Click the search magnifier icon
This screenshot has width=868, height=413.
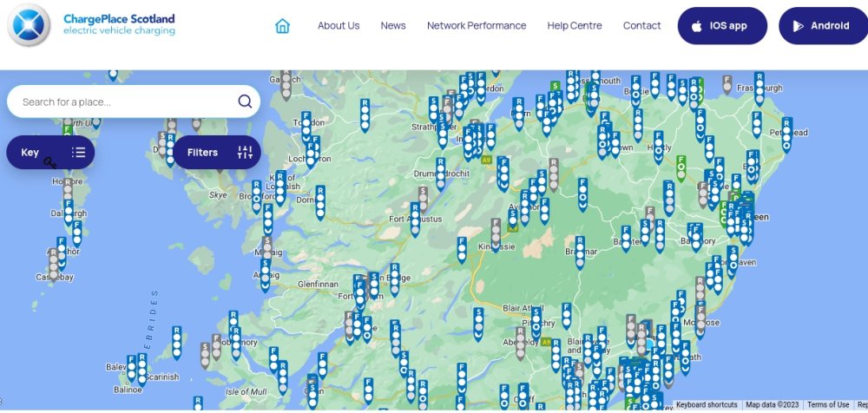[245, 102]
